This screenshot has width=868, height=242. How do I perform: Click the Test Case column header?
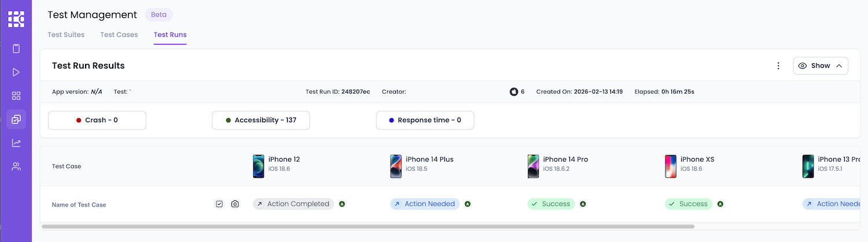point(67,166)
